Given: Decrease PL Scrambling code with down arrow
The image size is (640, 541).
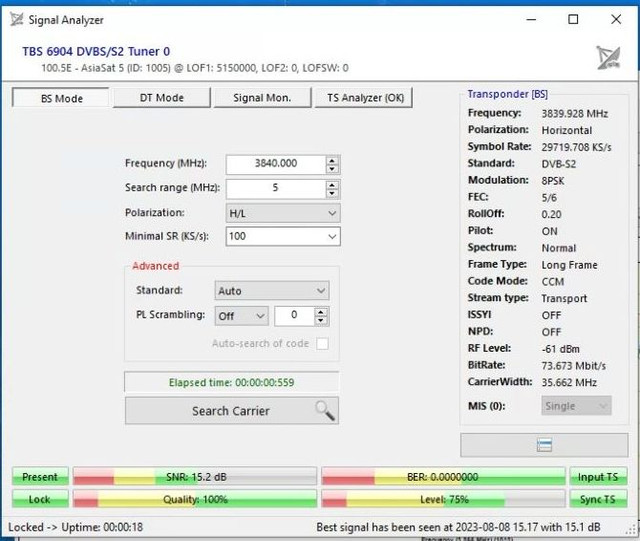Looking at the screenshot, I should click(321, 321).
